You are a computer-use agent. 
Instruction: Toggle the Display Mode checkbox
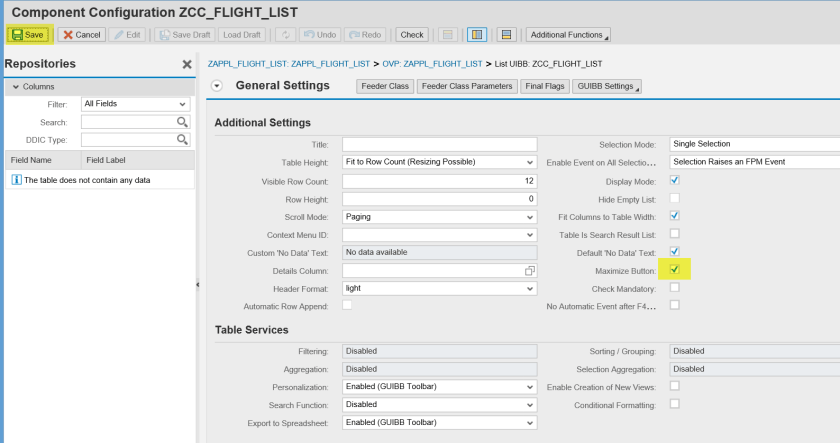[x=675, y=181]
